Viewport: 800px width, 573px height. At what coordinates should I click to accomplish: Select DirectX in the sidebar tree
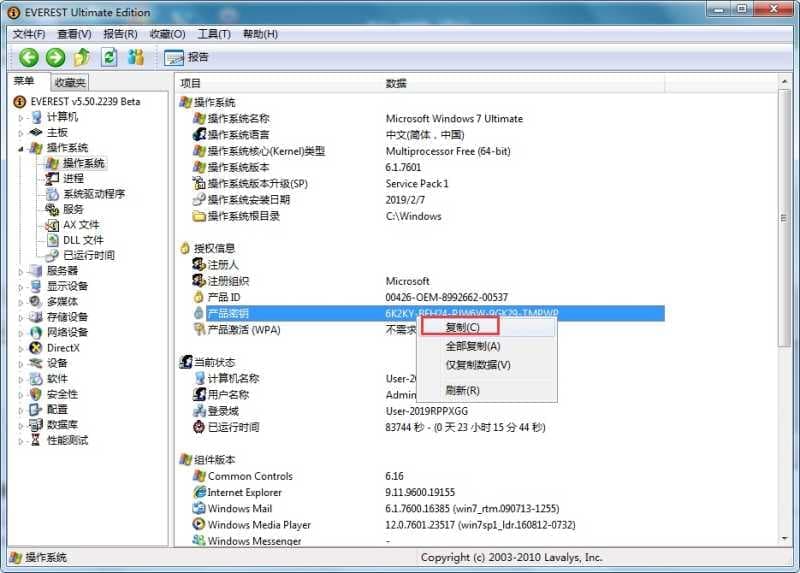[x=62, y=348]
